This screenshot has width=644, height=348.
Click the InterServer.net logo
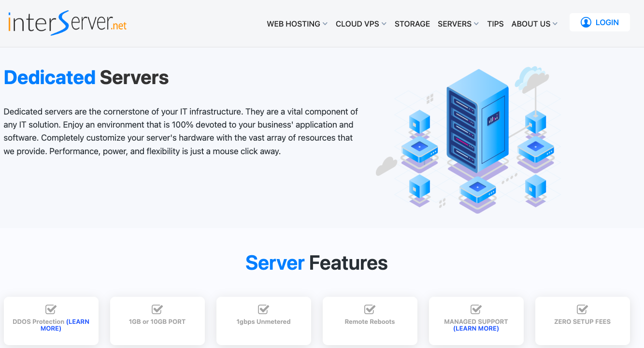click(67, 23)
